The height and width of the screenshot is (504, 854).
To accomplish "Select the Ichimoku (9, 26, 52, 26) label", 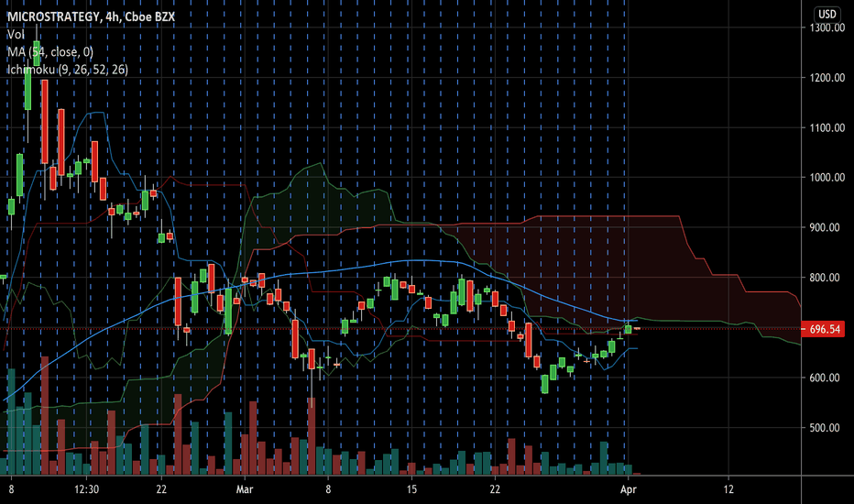I will [x=68, y=70].
